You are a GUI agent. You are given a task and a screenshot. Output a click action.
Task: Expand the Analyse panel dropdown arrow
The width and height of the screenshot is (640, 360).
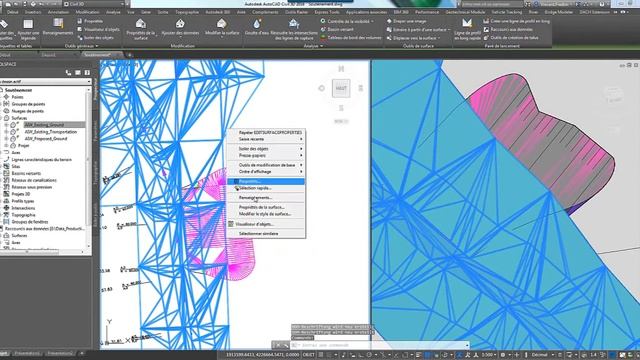point(322,46)
